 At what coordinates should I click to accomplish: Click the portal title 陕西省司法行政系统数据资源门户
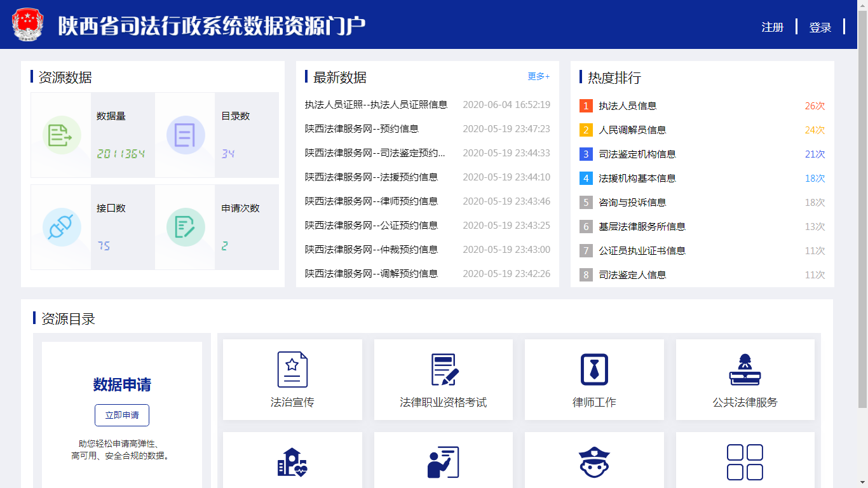[x=212, y=25]
